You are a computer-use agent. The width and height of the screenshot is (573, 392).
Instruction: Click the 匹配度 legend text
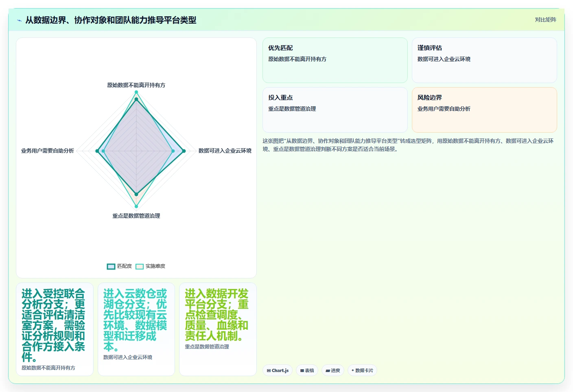pos(125,266)
